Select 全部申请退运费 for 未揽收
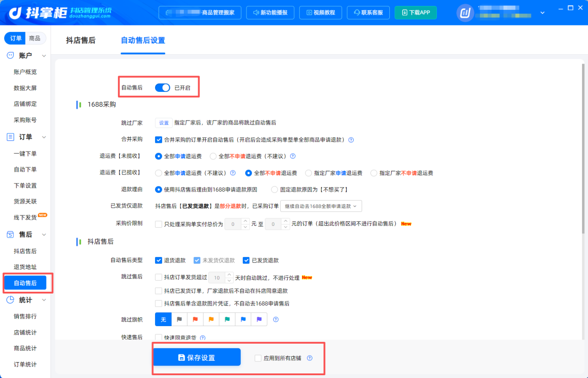 click(159, 156)
